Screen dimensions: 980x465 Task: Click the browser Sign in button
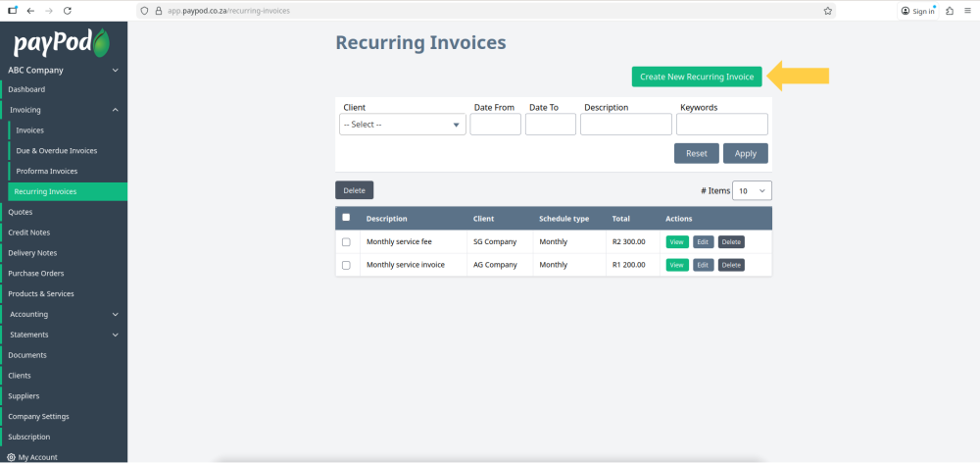(x=918, y=11)
